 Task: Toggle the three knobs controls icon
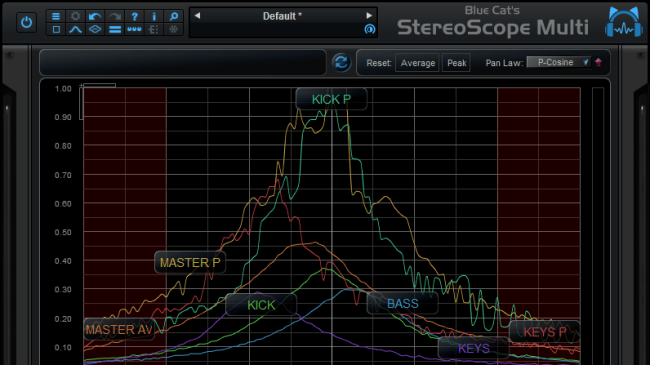click(134, 29)
